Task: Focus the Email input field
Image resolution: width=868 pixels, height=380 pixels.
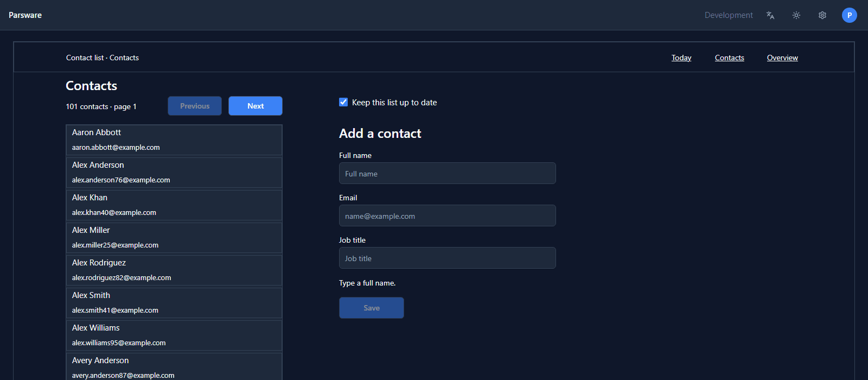Action: pos(448,216)
